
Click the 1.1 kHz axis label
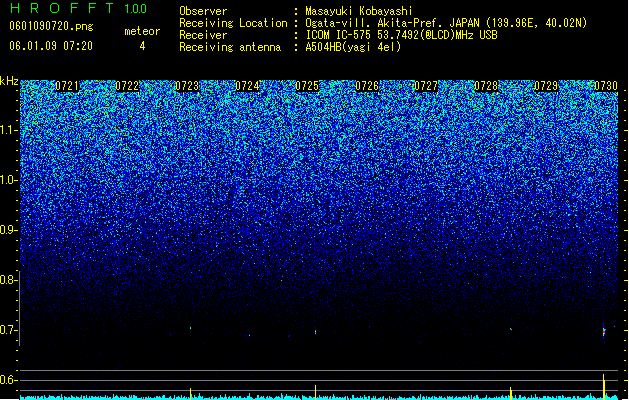click(9, 130)
